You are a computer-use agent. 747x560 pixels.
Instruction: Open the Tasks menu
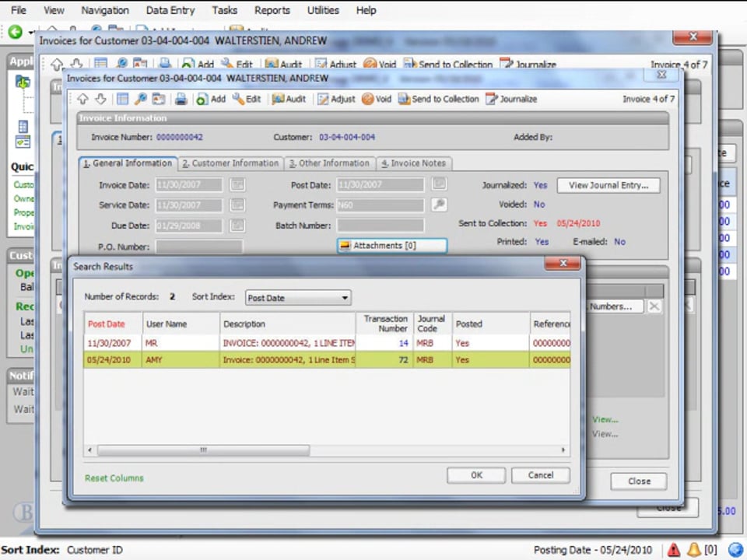[x=224, y=10]
